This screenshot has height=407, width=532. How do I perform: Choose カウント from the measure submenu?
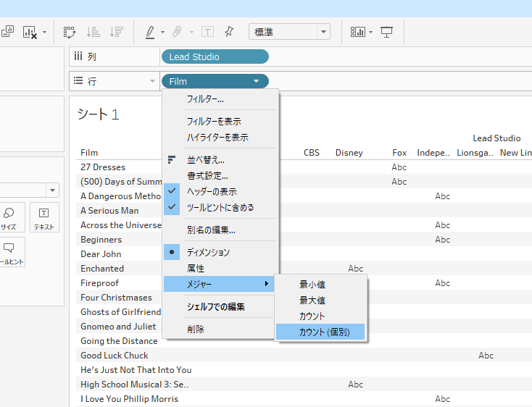(320, 316)
